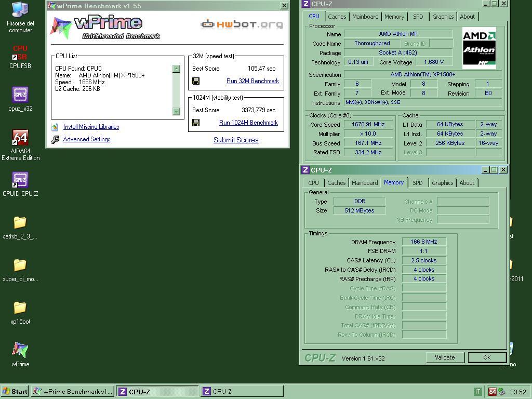The image size is (532, 399).
Task: Select the super_pi_mo... folder
Action: pos(20,270)
